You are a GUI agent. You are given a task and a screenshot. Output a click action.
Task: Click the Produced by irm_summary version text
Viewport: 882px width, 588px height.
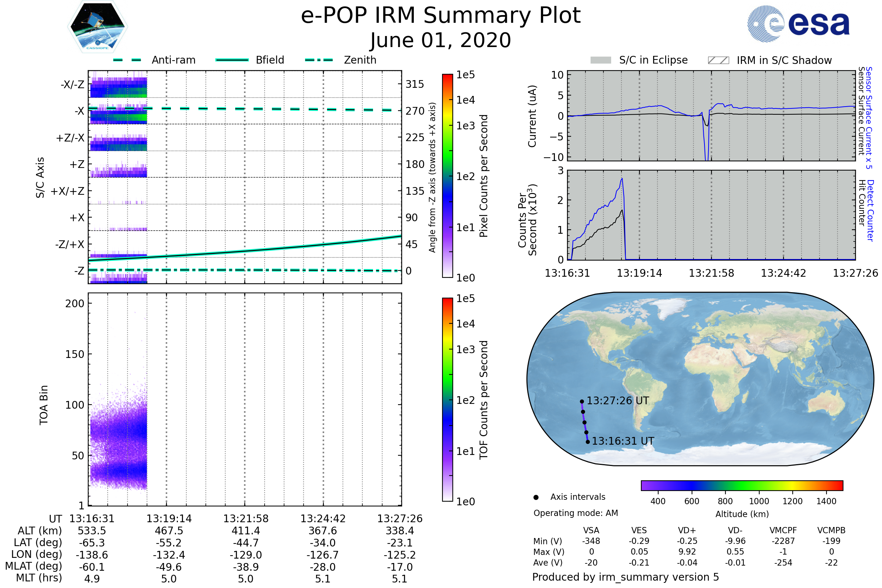[625, 577]
